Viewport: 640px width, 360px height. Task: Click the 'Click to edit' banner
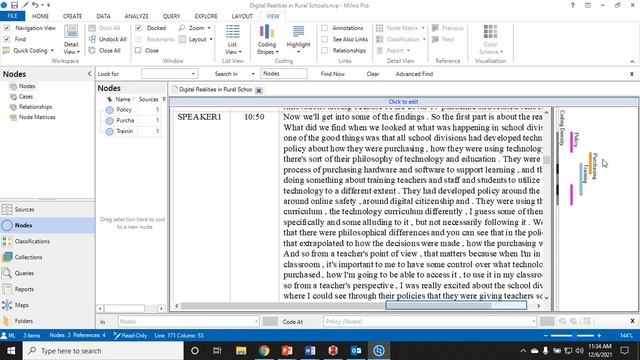pyautogui.click(x=403, y=102)
